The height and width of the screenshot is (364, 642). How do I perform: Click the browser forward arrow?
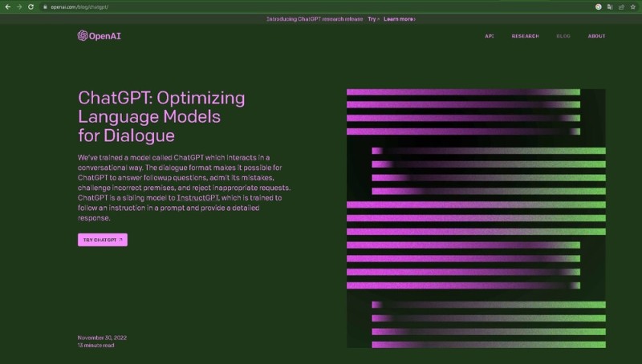click(x=19, y=7)
